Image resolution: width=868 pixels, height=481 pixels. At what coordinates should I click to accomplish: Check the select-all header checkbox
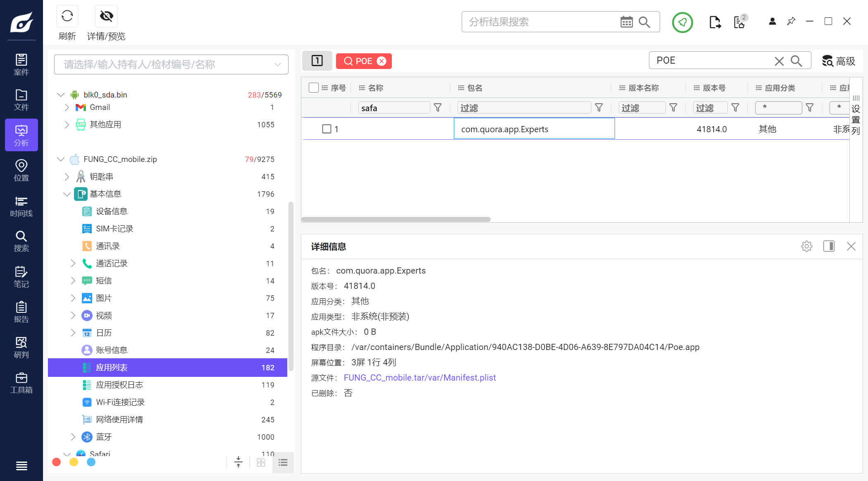coord(314,88)
